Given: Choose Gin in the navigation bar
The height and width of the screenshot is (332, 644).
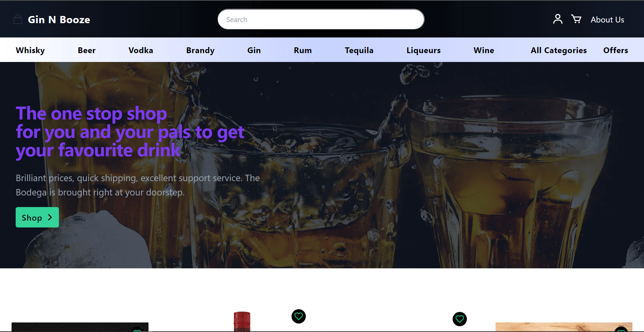Looking at the screenshot, I should coord(254,50).
